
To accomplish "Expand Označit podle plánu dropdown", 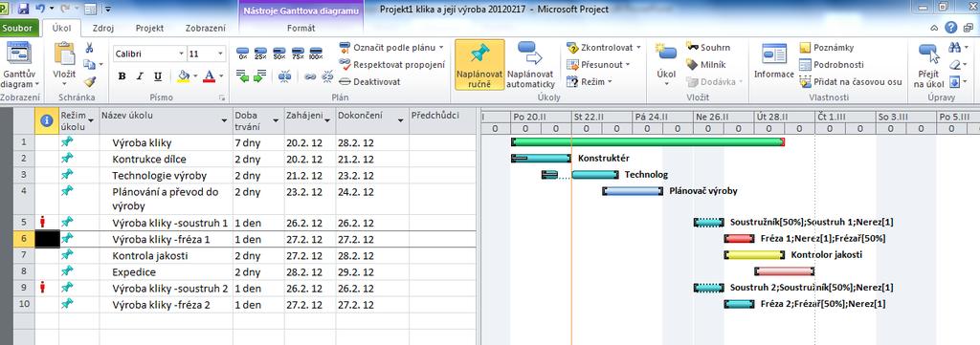I will [440, 48].
